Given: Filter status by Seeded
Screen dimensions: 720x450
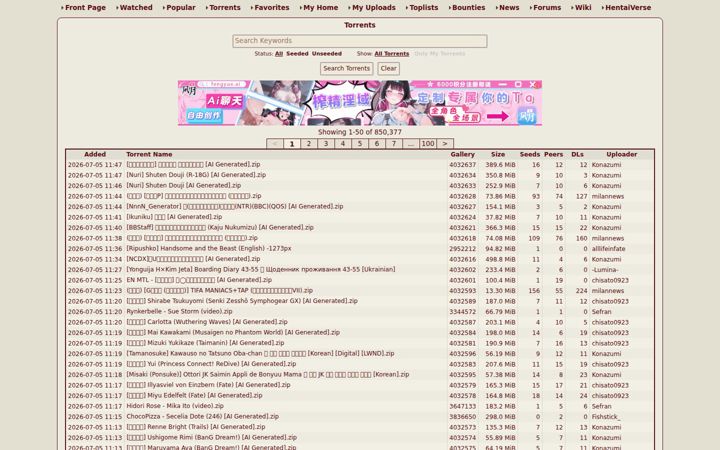Looking at the screenshot, I should tap(297, 54).
